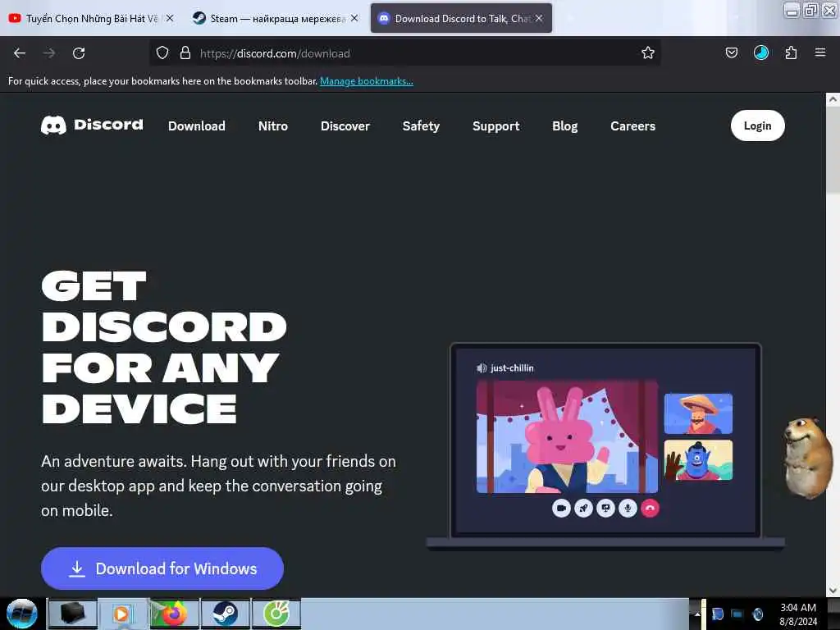Click the Firefox taskbar icon

pyautogui.click(x=174, y=614)
